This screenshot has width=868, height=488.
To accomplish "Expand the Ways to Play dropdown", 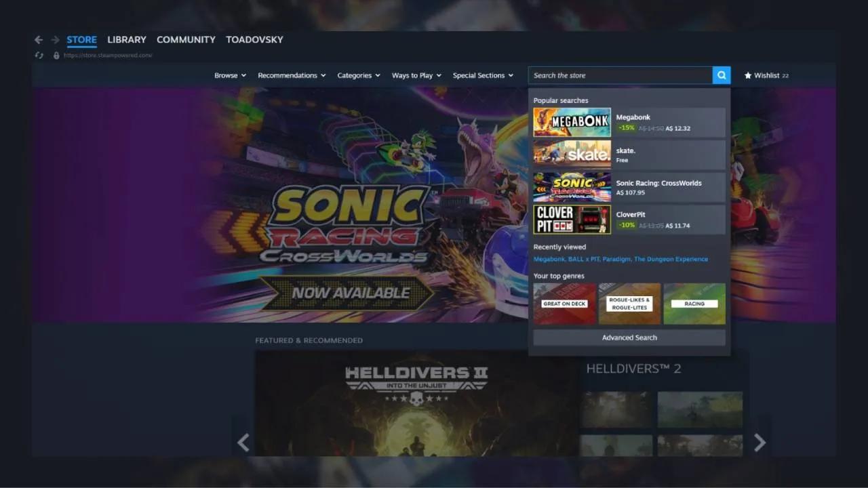I will 416,75.
